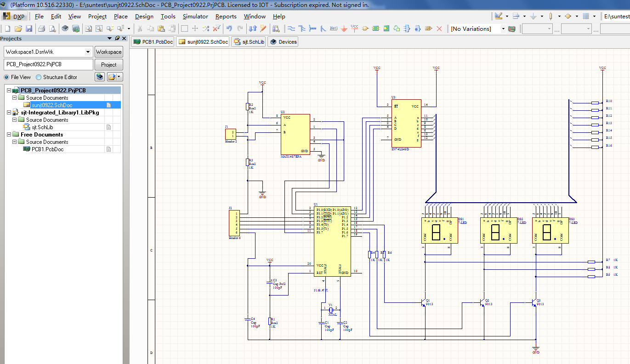The image size is (630, 364).
Task: Click the DXP system menu button
Action: (14, 16)
